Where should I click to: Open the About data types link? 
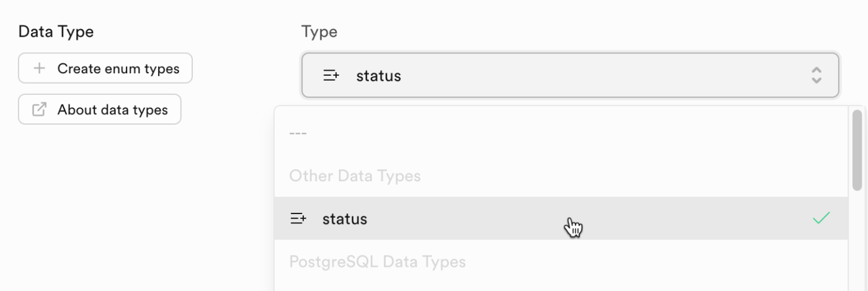[100, 110]
